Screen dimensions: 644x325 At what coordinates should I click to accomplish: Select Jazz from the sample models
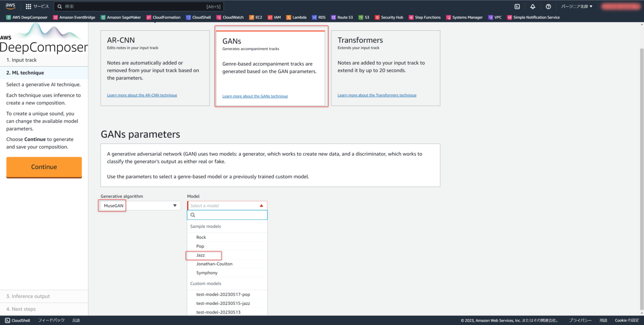tap(200, 255)
